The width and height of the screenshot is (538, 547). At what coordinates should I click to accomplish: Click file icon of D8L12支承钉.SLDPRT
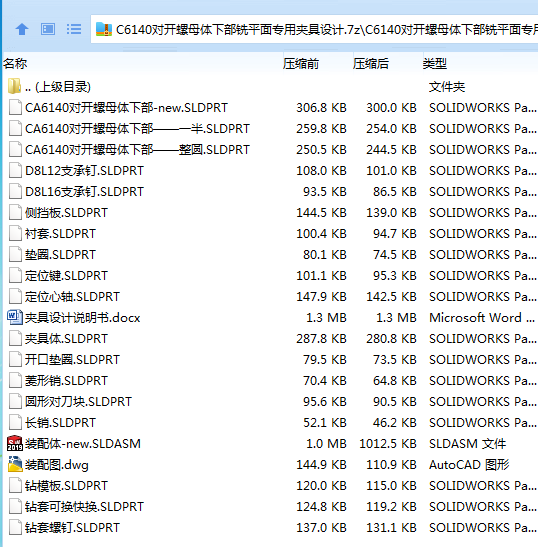(x=15, y=171)
